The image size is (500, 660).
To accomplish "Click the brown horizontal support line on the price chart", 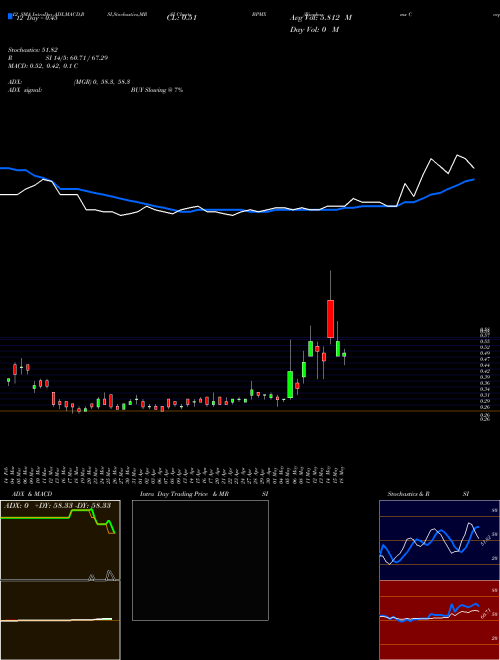I will pyautogui.click(x=250, y=411).
